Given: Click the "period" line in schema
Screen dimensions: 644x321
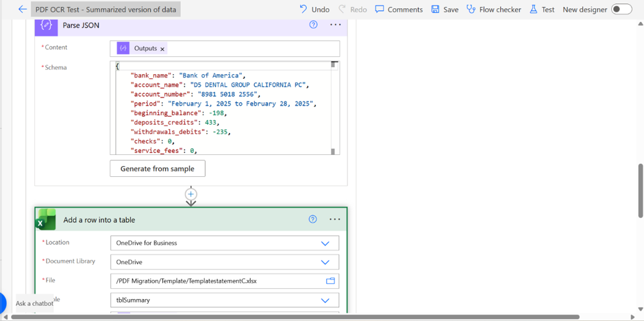Looking at the screenshot, I should coord(223,104).
